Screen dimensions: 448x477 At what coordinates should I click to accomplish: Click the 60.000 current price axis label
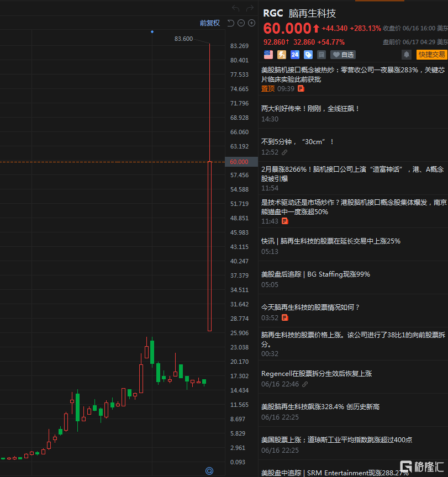pyautogui.click(x=241, y=162)
